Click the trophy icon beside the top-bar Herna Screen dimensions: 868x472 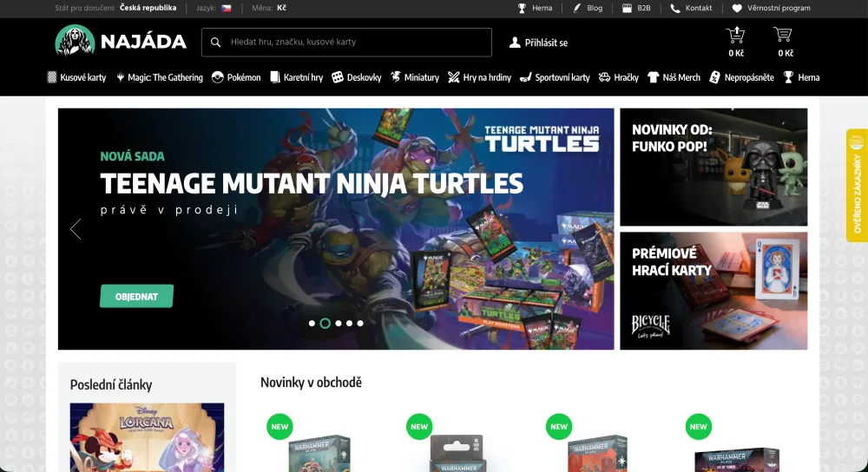(x=522, y=9)
